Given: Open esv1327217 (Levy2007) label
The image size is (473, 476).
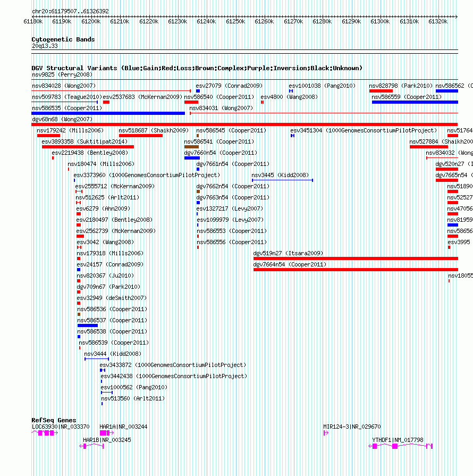Looking at the screenshot, I should pos(230,209).
